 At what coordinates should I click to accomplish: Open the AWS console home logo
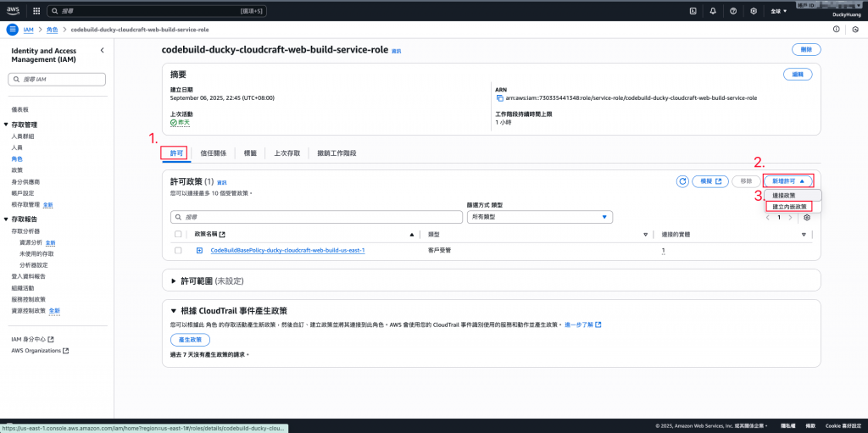pyautogui.click(x=14, y=10)
